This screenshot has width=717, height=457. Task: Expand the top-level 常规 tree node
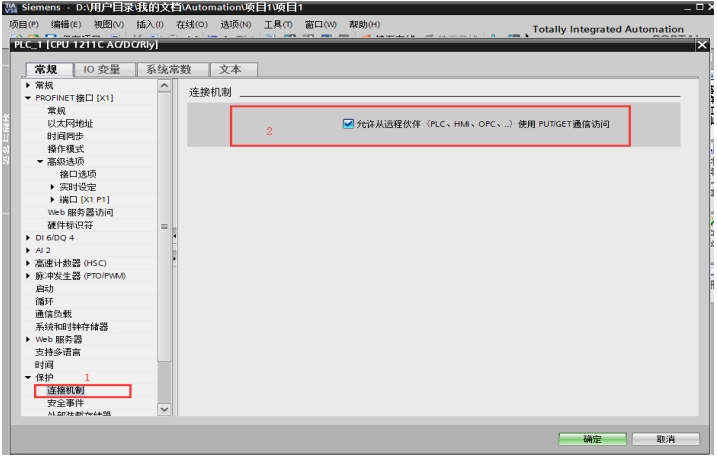[28, 85]
